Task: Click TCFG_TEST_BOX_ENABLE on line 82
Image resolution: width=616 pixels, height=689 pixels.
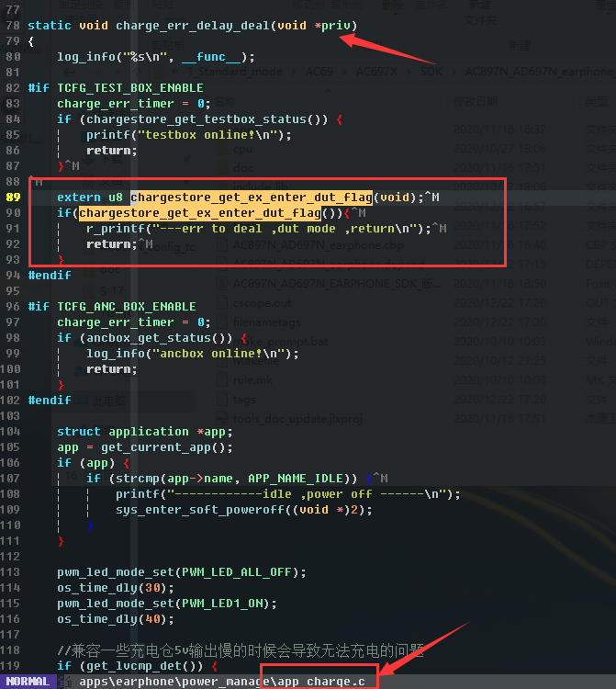Action: 130,88
